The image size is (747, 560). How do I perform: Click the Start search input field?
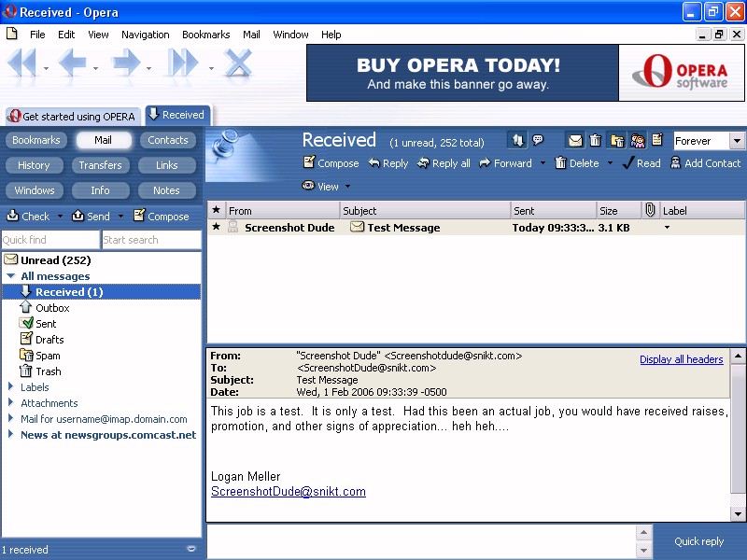(x=151, y=240)
